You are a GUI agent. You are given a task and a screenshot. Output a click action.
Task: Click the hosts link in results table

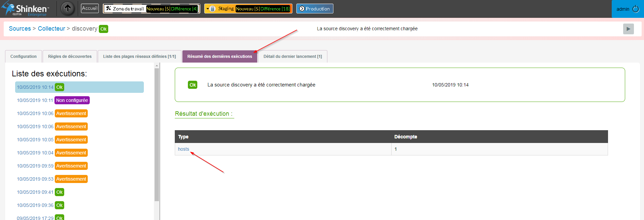tap(184, 149)
